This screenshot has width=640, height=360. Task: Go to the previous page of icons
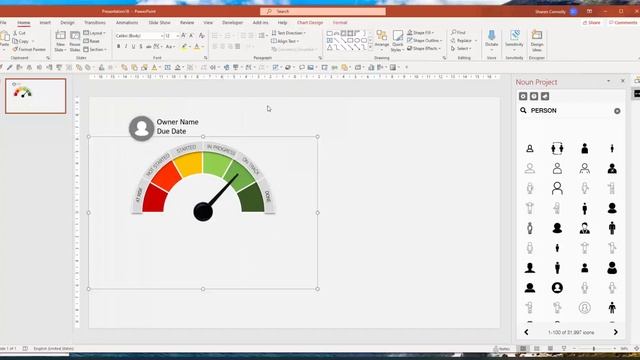(527, 332)
